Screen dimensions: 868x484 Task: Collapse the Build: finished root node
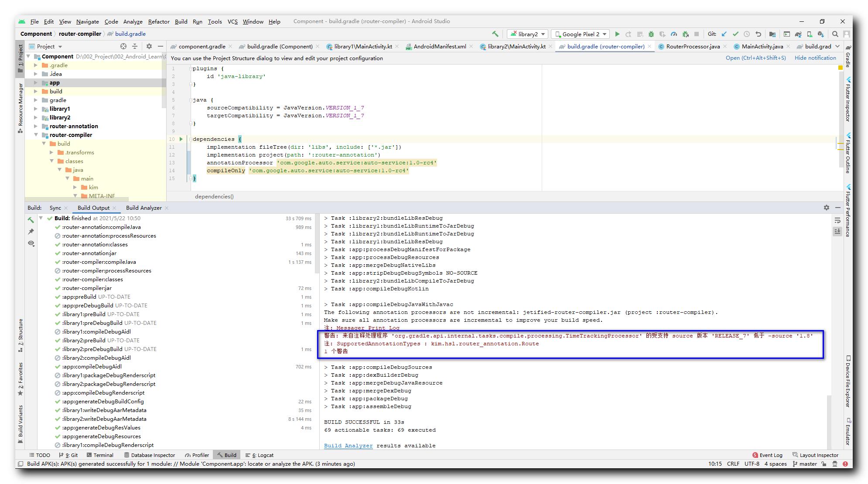[41, 218]
